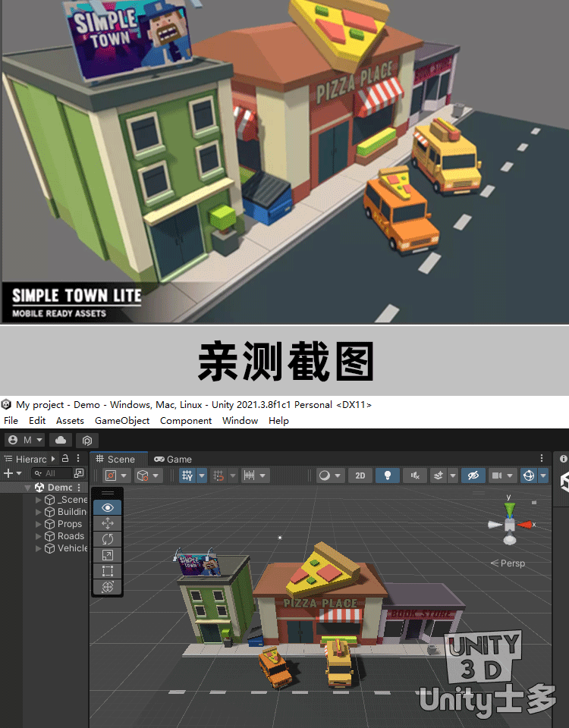569x728 pixels.
Task: Select the Rotate tool
Action: click(107, 539)
